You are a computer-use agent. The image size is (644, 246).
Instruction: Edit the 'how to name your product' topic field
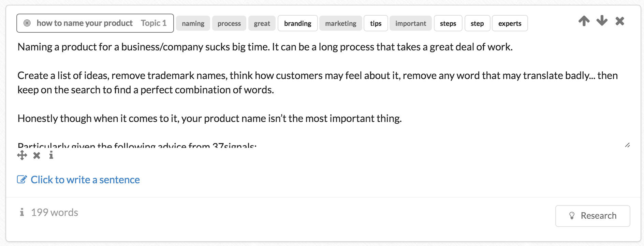click(95, 23)
